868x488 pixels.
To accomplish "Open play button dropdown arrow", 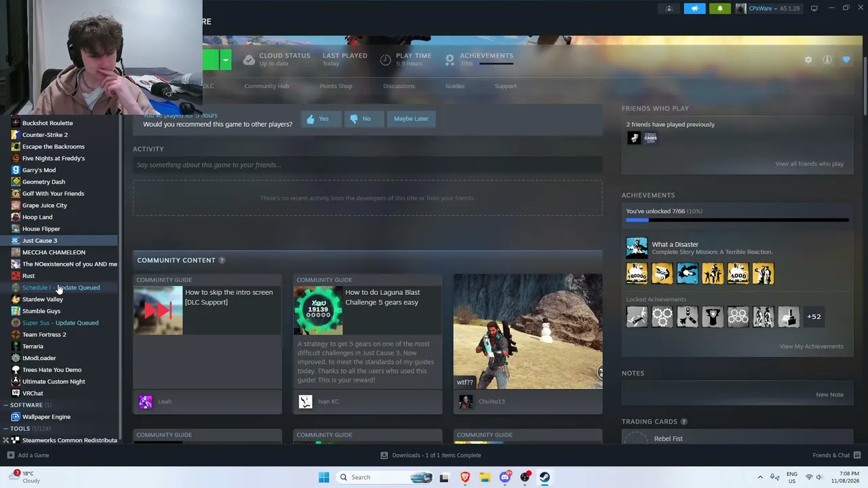I will (x=225, y=60).
